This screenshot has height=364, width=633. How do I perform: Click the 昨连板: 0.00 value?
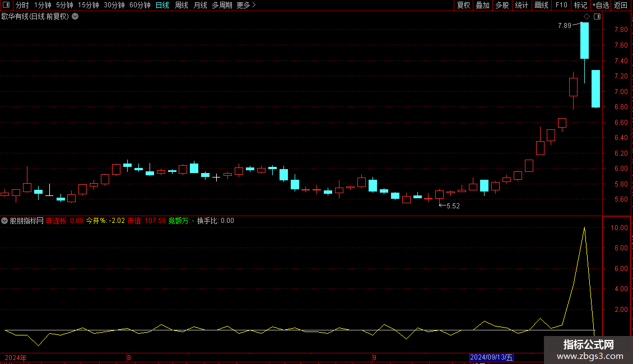(x=64, y=221)
